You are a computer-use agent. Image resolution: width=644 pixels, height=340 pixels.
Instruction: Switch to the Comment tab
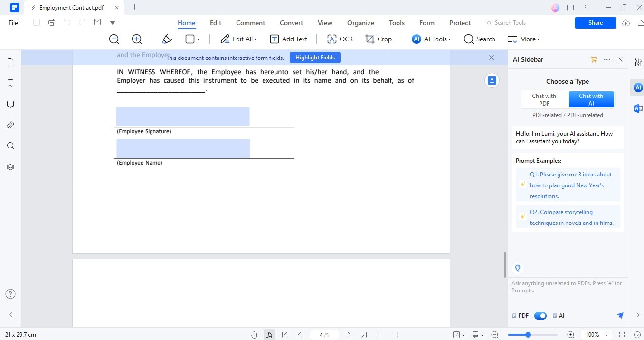point(251,23)
